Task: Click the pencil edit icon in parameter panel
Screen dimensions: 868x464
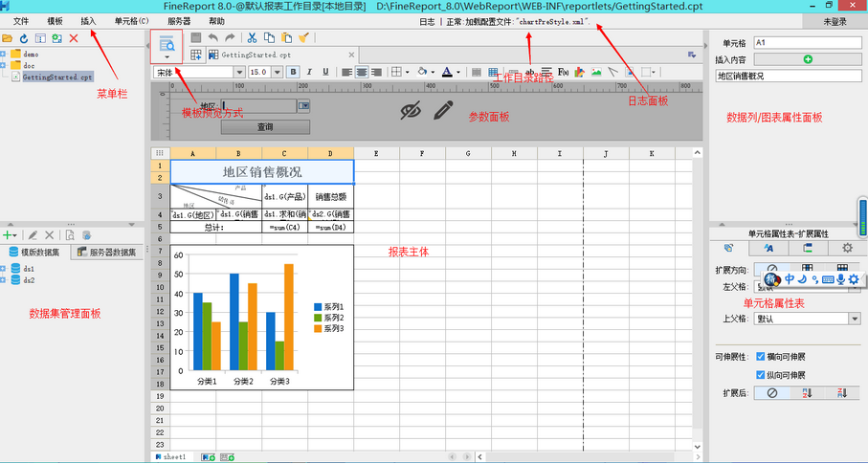Action: 443,110
